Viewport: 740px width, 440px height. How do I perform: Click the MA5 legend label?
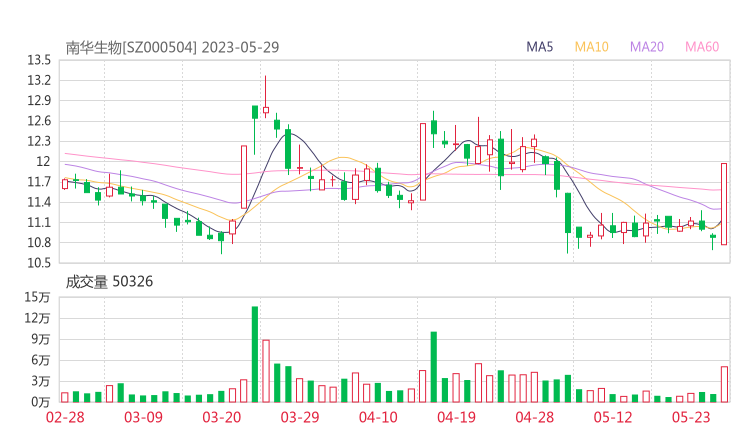539,47
